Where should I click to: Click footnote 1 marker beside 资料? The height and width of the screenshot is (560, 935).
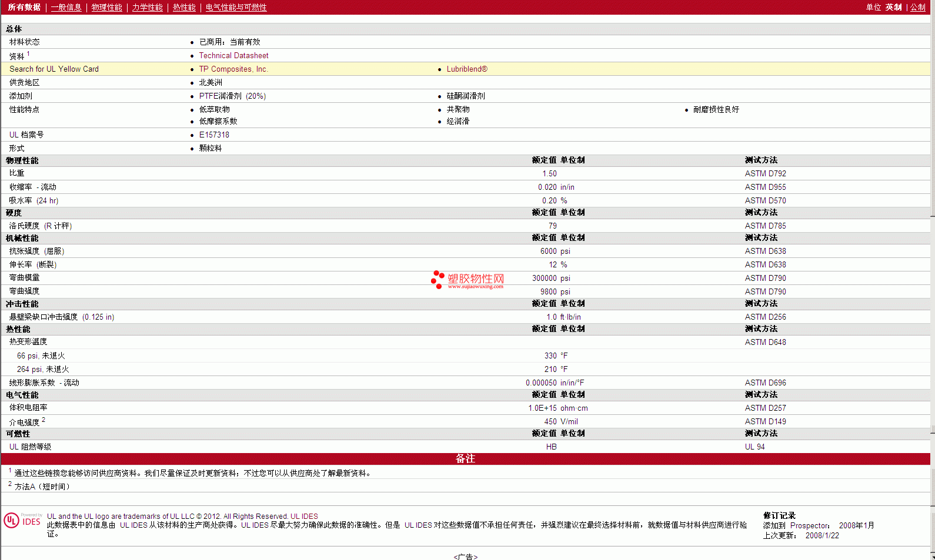pos(28,53)
